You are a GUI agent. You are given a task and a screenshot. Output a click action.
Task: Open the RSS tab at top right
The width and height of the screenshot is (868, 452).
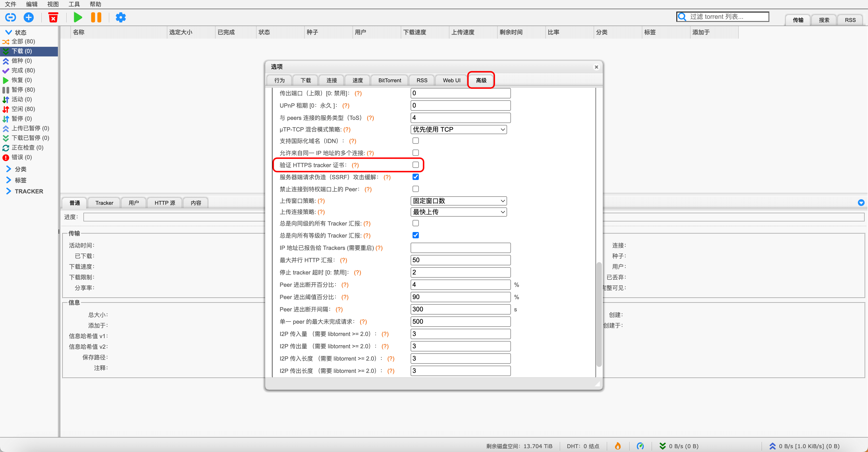click(x=850, y=20)
